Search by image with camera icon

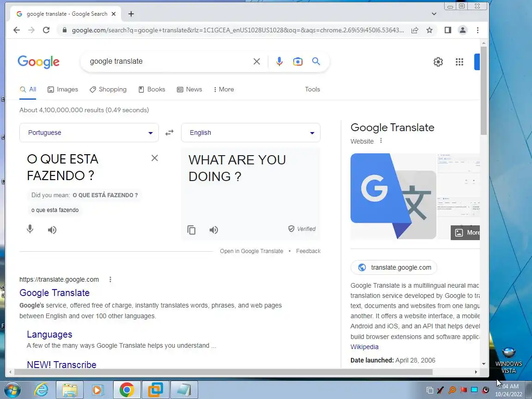297,61
